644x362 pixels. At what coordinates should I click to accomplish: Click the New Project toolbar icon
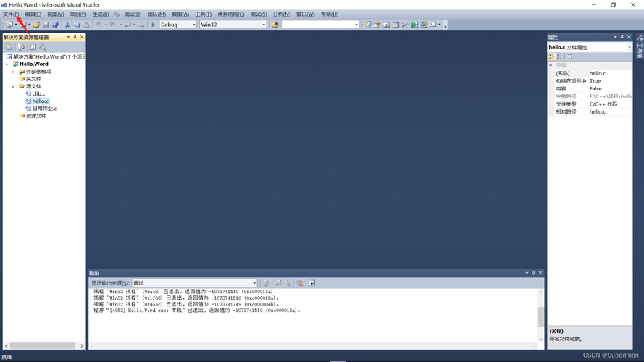click(x=9, y=25)
